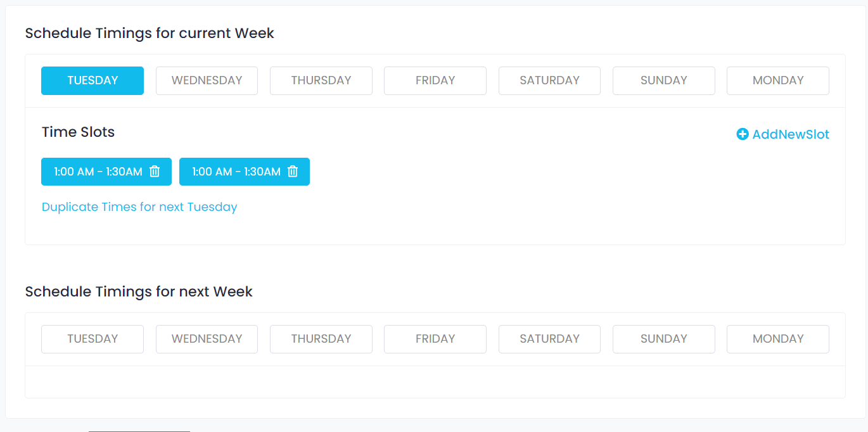
Task: Choose Saturday in current week schedule
Action: pyautogui.click(x=549, y=80)
